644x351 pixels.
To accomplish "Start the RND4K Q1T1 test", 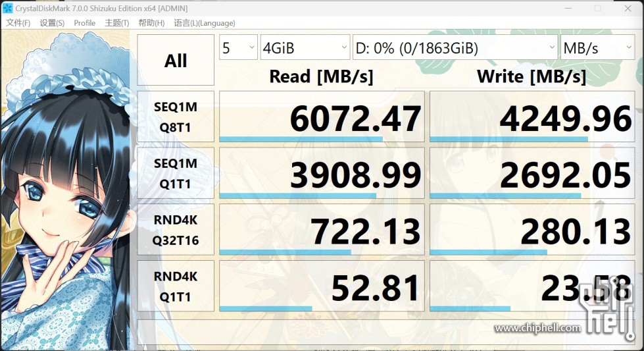I will coord(176,286).
